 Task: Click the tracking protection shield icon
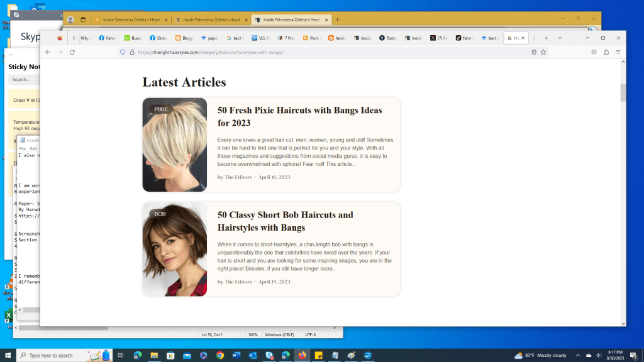coord(122,52)
